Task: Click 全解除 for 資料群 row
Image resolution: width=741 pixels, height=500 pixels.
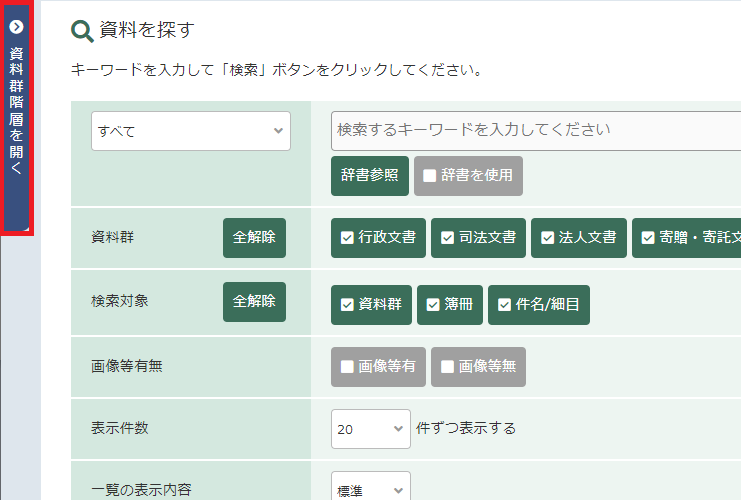Action: pyautogui.click(x=254, y=238)
